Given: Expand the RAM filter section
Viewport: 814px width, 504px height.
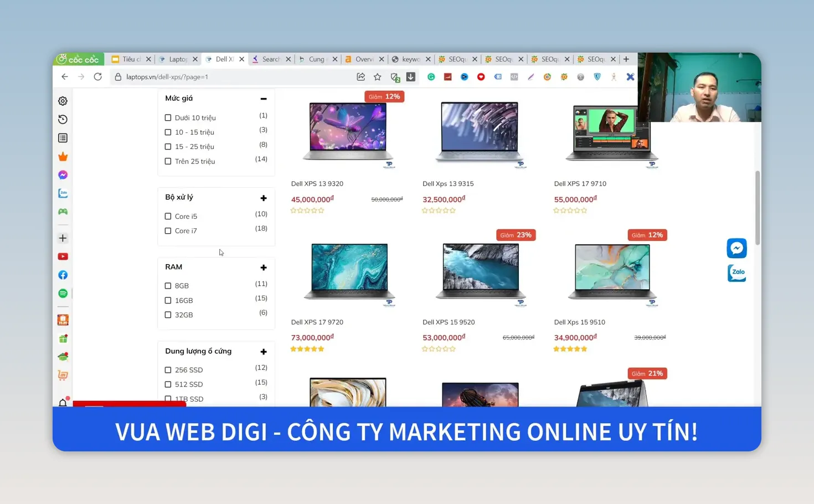Looking at the screenshot, I should click(264, 268).
